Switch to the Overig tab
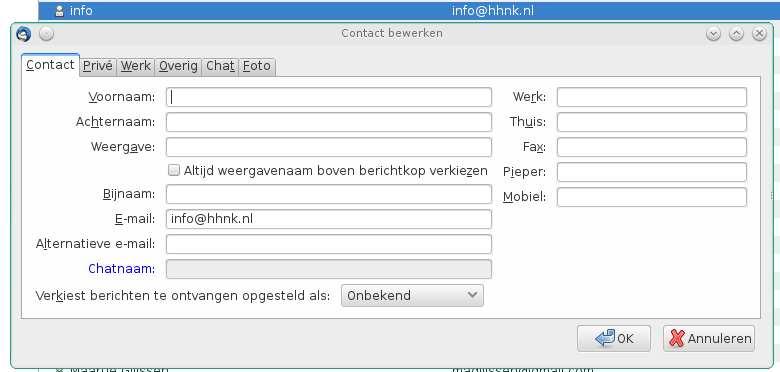780x372 pixels. click(178, 66)
